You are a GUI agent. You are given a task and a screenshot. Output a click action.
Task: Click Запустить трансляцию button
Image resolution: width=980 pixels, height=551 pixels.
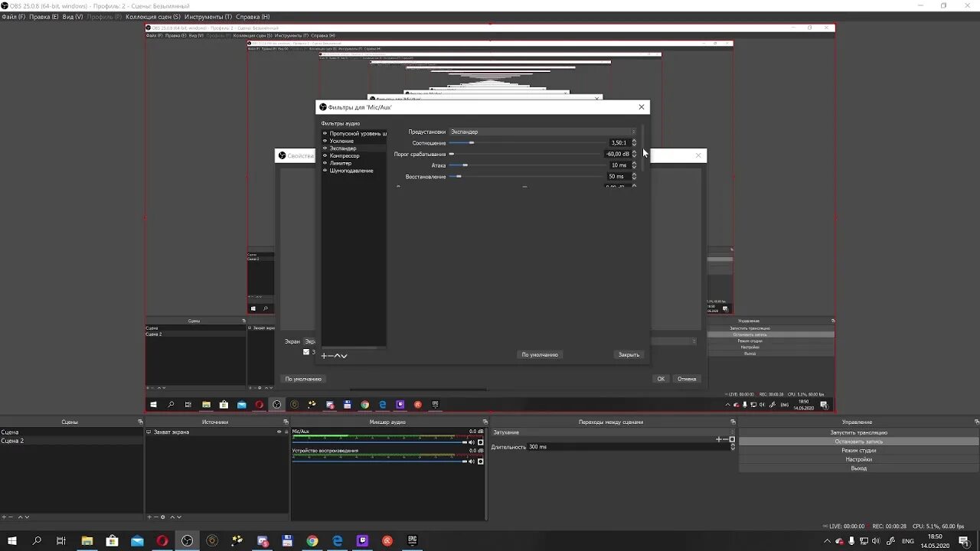point(859,432)
